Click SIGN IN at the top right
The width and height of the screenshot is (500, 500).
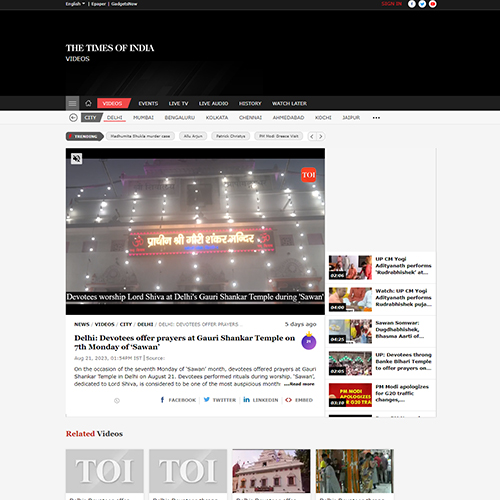[x=392, y=4]
